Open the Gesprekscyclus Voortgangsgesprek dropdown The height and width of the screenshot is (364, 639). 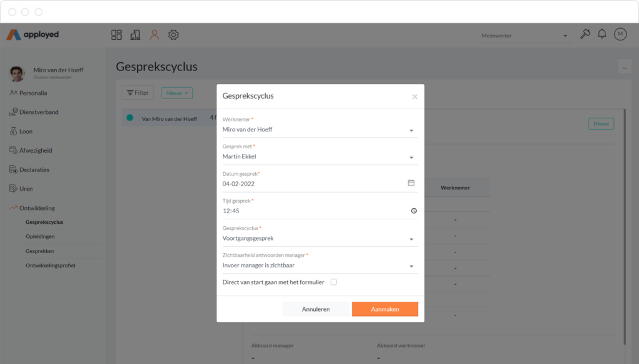click(x=320, y=238)
